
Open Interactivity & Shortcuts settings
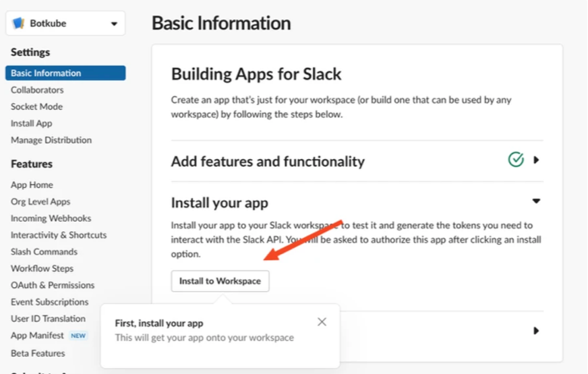coord(59,235)
